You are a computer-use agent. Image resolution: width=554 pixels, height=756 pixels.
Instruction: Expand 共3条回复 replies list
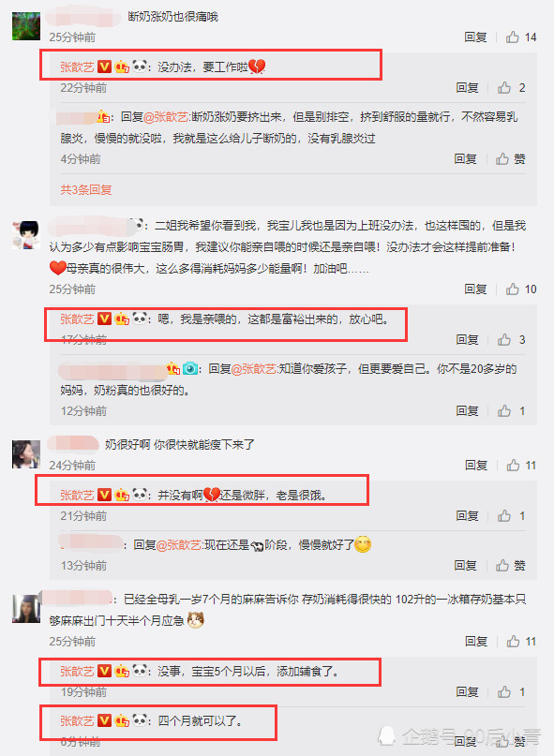pos(86,190)
